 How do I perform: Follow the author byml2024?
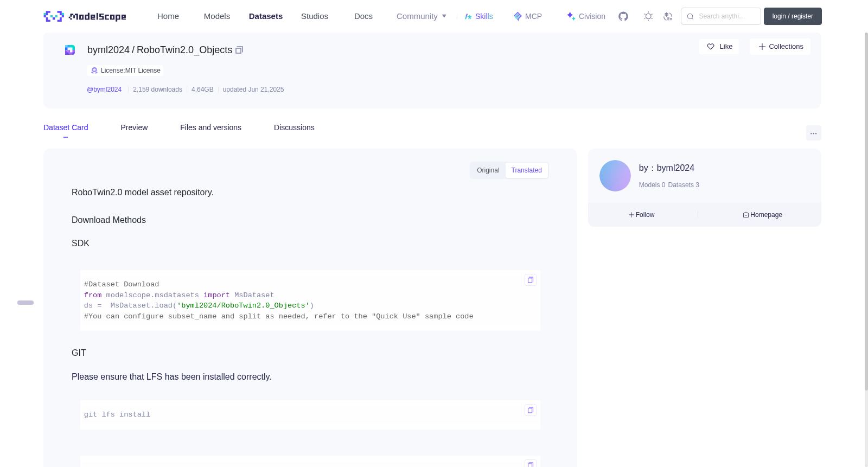641,215
